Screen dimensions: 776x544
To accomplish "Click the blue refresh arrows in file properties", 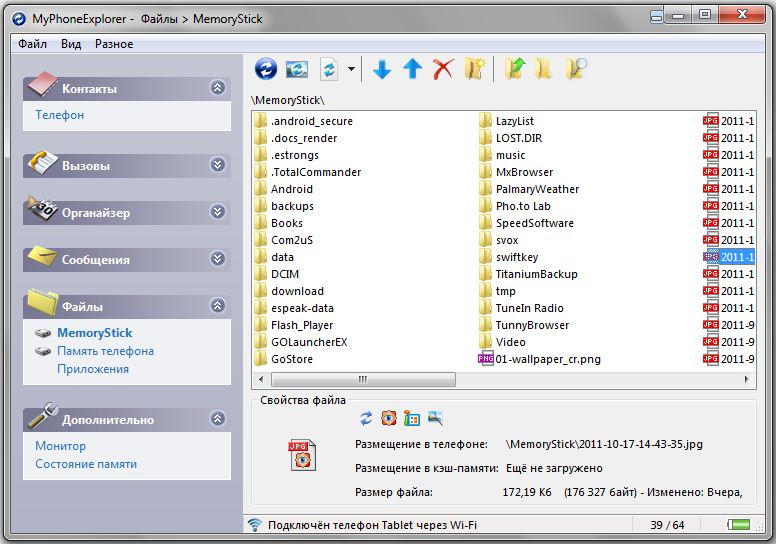I will click(x=366, y=418).
